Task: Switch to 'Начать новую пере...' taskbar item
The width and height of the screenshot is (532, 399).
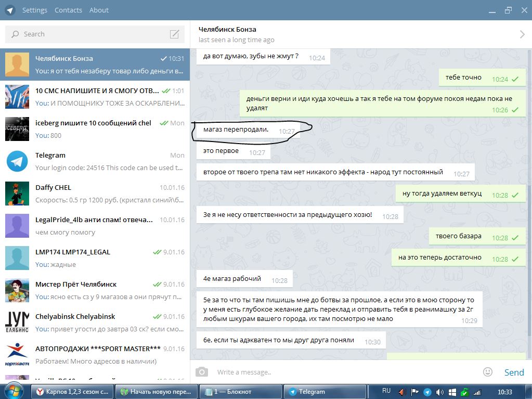Action: (x=156, y=392)
